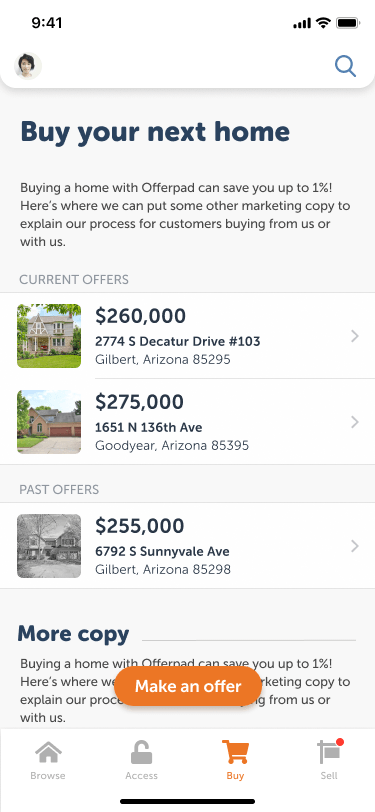Open the magnifying glass search icon
This screenshot has width=375, height=812.
click(345, 66)
